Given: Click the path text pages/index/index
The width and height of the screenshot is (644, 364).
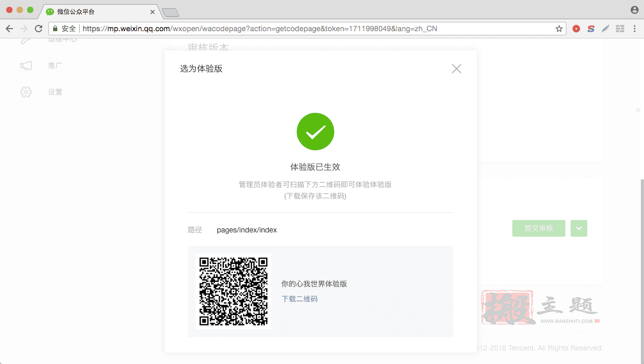Looking at the screenshot, I should coord(247,230).
